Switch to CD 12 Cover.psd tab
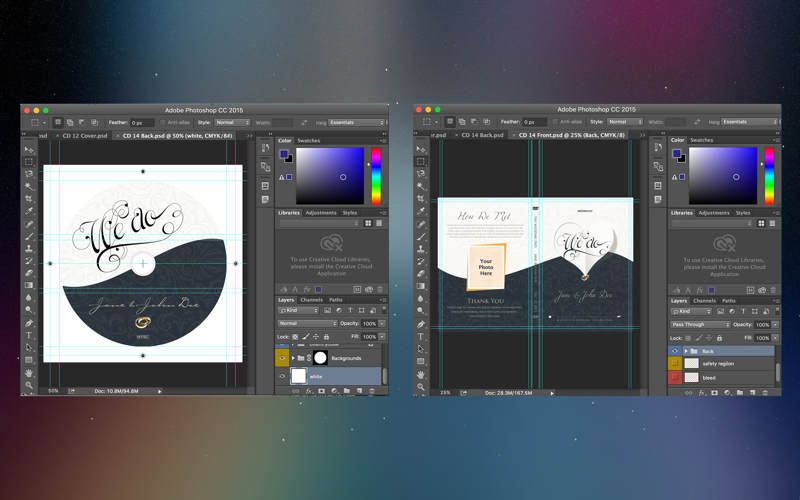The width and height of the screenshot is (800, 500). 85,136
